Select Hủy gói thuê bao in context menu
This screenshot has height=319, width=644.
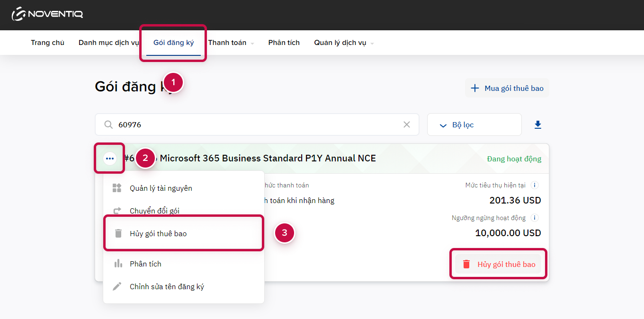(x=158, y=234)
